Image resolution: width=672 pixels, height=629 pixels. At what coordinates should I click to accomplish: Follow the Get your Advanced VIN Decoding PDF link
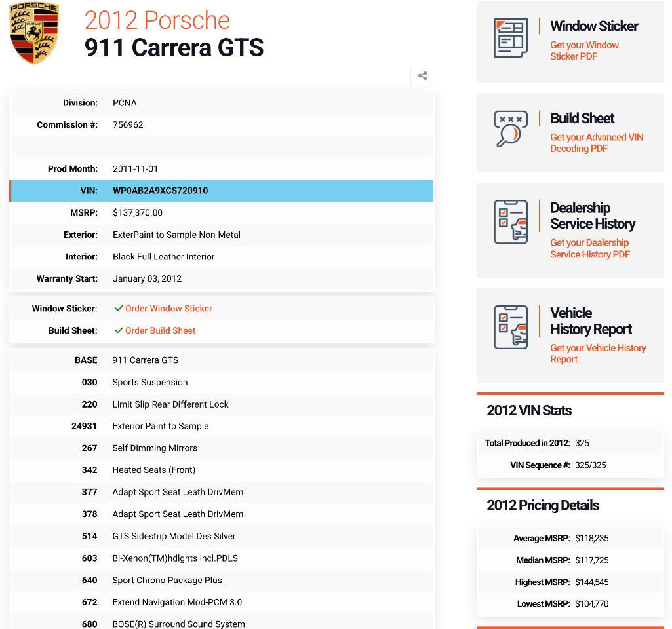point(597,143)
